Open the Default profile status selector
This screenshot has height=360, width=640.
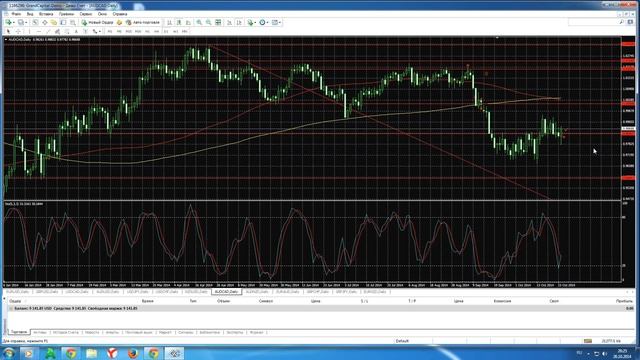[402, 341]
